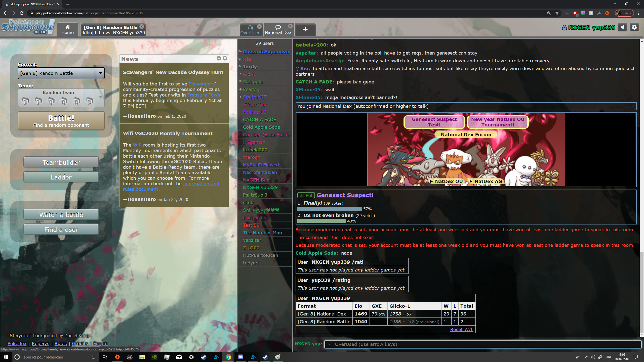Click Find a user button
644x362 pixels.
pos(61,230)
